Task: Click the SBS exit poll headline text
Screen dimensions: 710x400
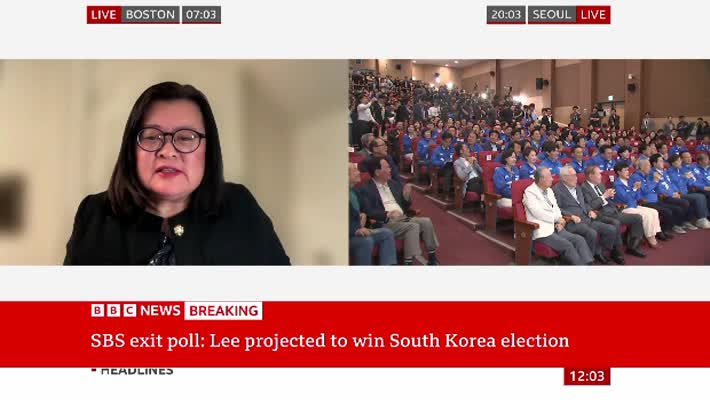Action: 330,341
